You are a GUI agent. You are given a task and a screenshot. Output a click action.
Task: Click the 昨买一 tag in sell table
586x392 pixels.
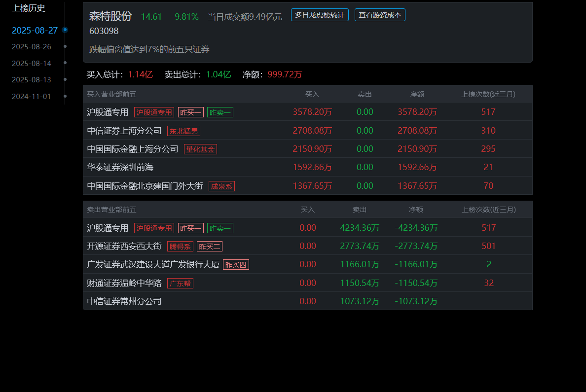tap(190, 228)
